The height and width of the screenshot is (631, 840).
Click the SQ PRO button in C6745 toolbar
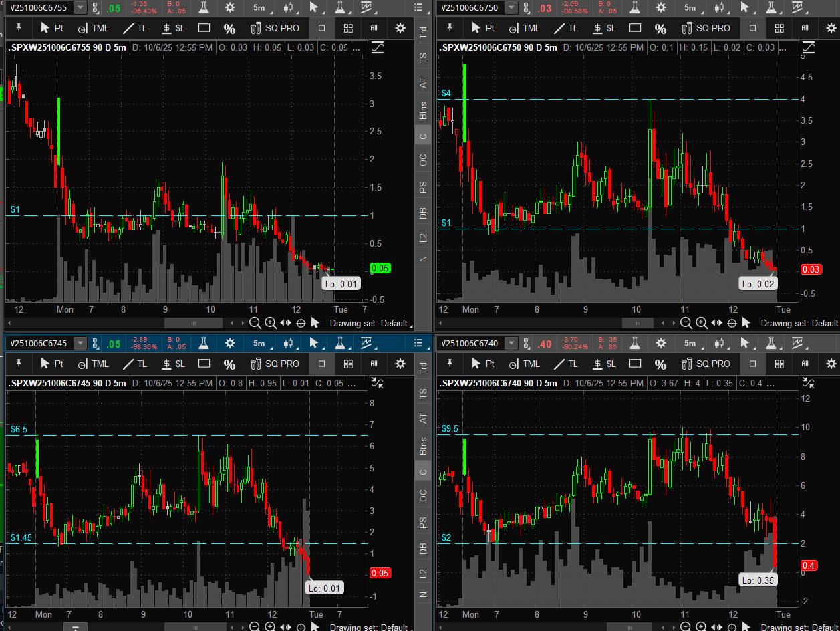point(275,364)
